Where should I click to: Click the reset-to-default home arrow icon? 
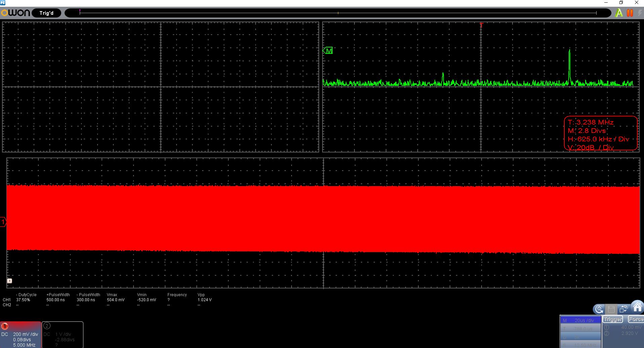599,309
